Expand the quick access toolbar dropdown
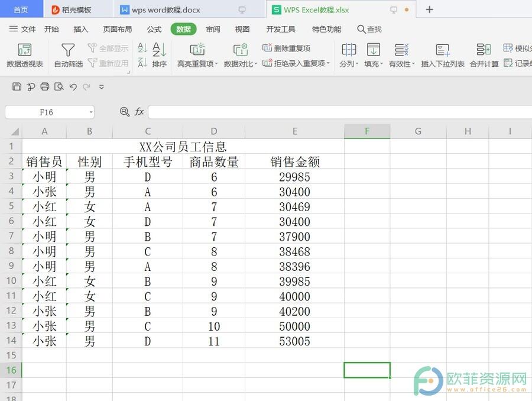The height and width of the screenshot is (401, 532). click(102, 87)
